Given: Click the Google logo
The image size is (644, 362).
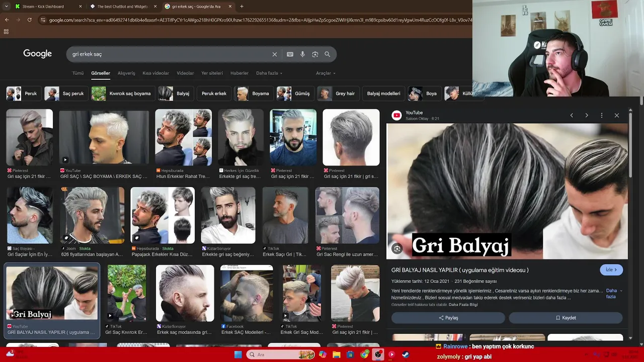Looking at the screenshot, I should (x=38, y=54).
